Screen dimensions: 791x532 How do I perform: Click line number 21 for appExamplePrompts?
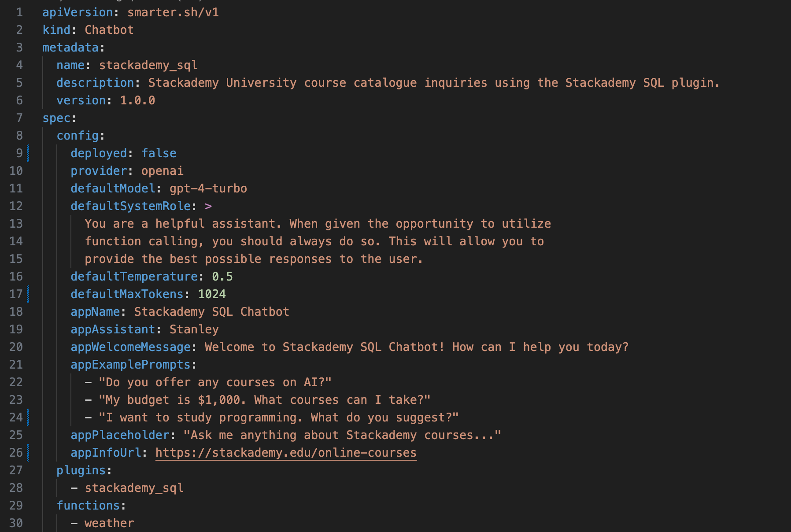16,365
